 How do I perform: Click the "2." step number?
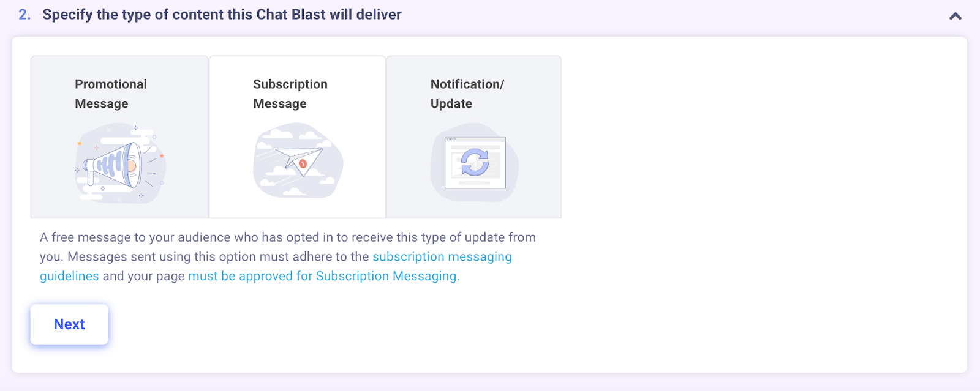[24, 15]
